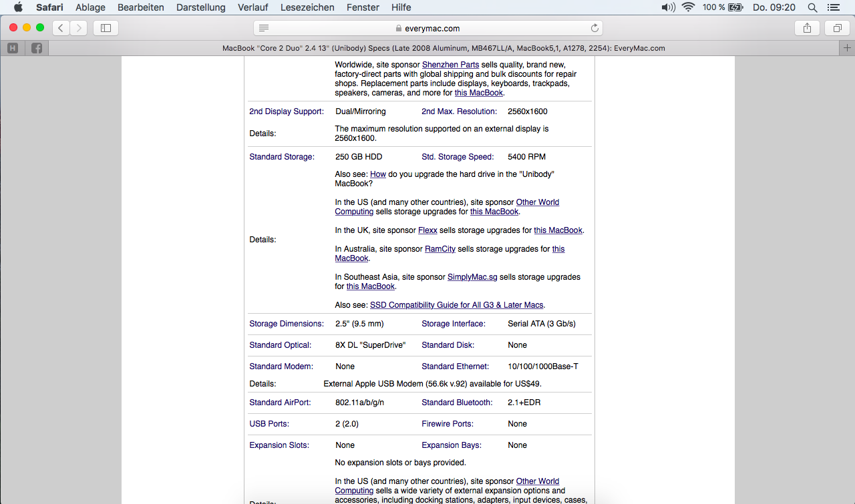Open the Darstellung menu
The image size is (855, 504).
(201, 7)
